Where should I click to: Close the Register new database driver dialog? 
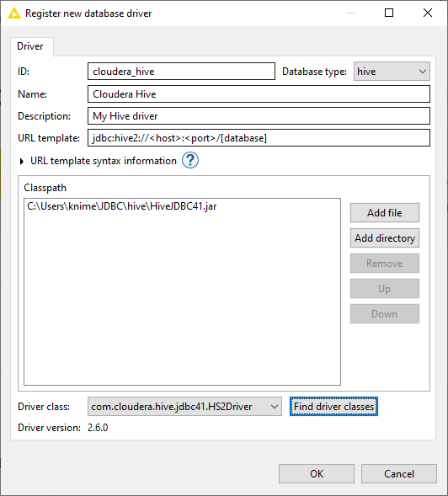point(428,13)
